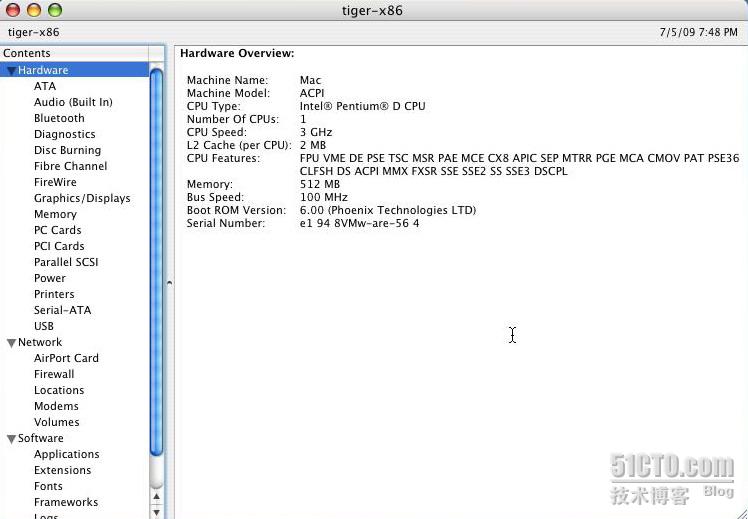This screenshot has width=748, height=519.
Task: Click the sidebar scroll down arrow
Action: pyautogui.click(x=156, y=512)
